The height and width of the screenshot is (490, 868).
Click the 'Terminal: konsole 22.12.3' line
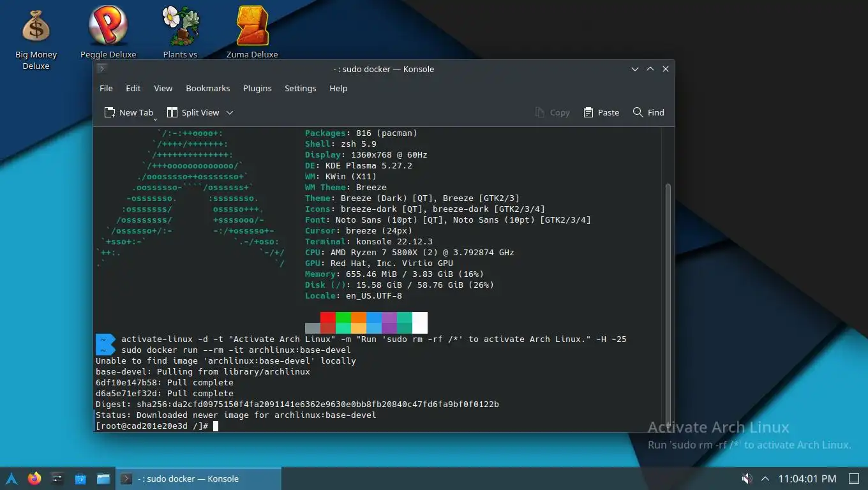point(369,241)
